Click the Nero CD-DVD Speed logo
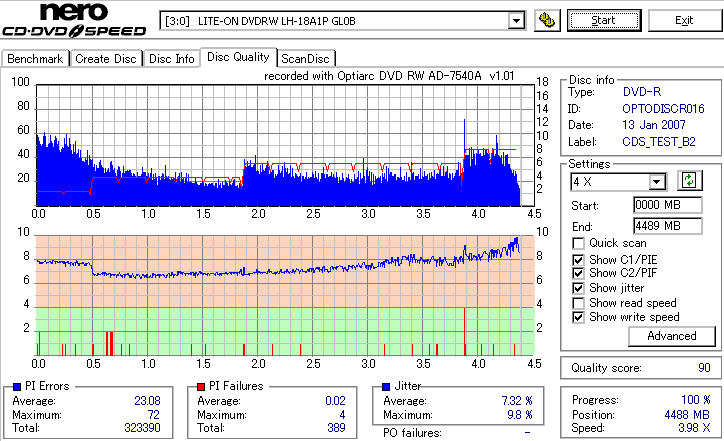The height and width of the screenshot is (441, 724). (x=74, y=20)
